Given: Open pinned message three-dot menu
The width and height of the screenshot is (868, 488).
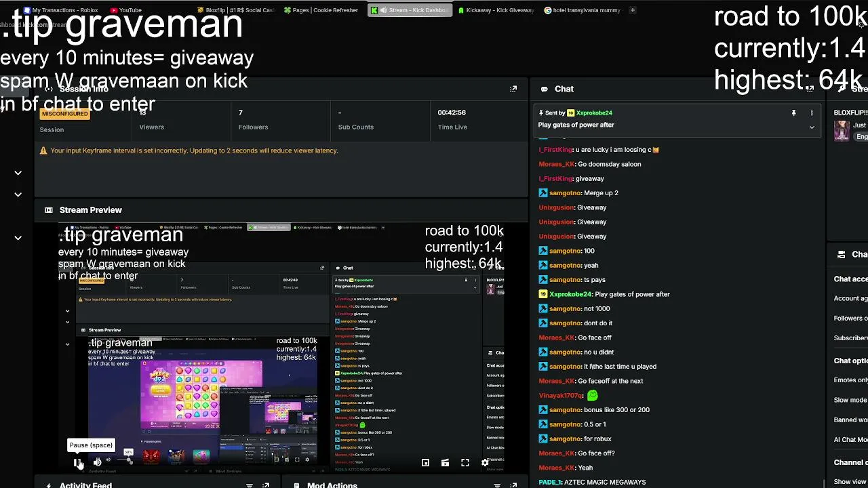Looking at the screenshot, I should [x=812, y=113].
